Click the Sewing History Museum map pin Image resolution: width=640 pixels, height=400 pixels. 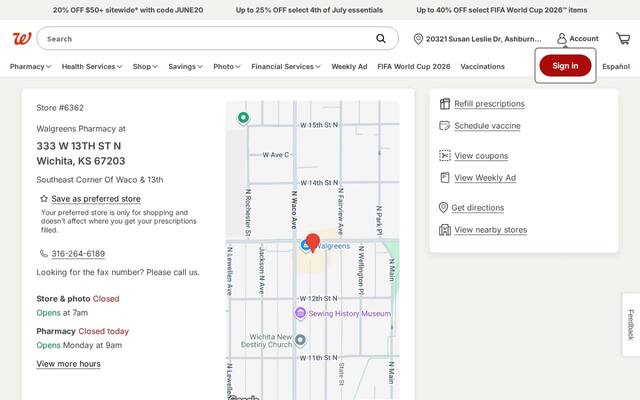coord(300,313)
